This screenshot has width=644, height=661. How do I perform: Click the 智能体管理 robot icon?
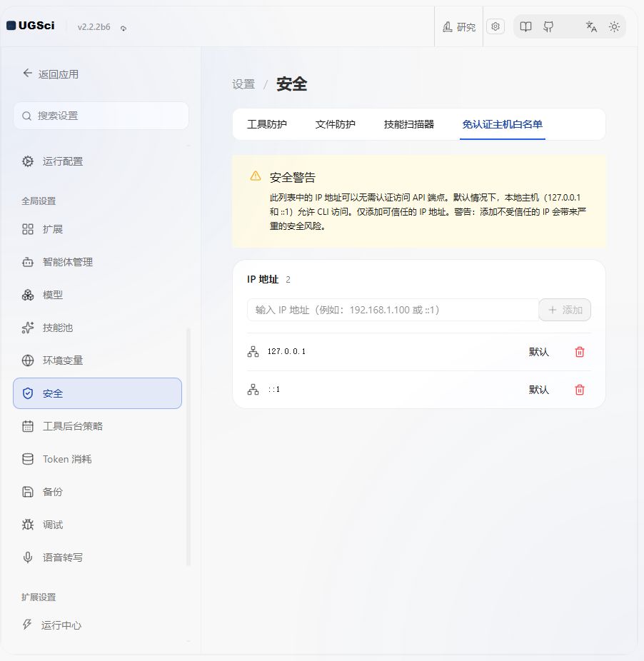[28, 262]
